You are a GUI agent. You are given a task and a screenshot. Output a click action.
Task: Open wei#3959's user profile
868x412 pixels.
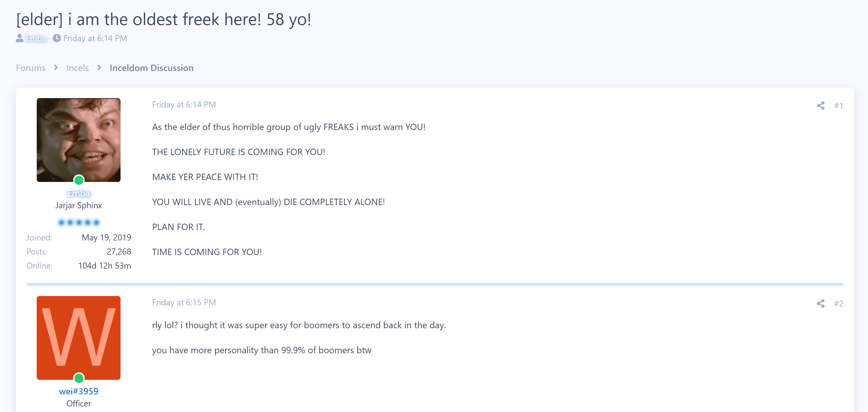click(78, 391)
